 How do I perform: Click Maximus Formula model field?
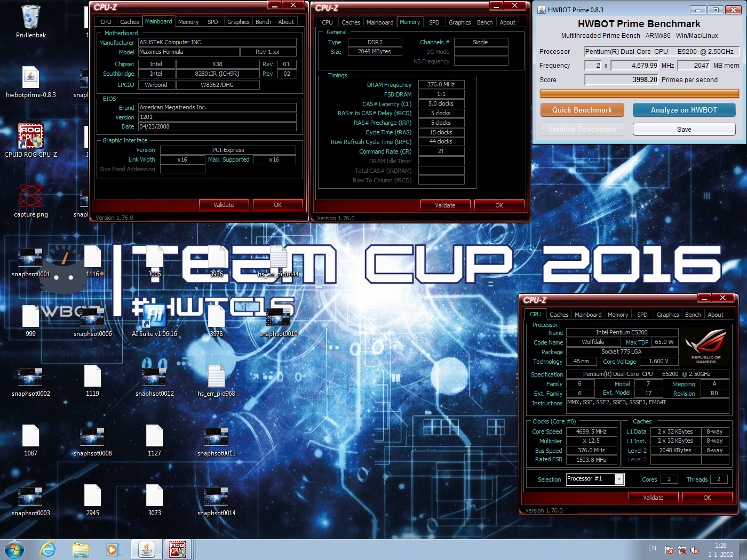coord(188,52)
